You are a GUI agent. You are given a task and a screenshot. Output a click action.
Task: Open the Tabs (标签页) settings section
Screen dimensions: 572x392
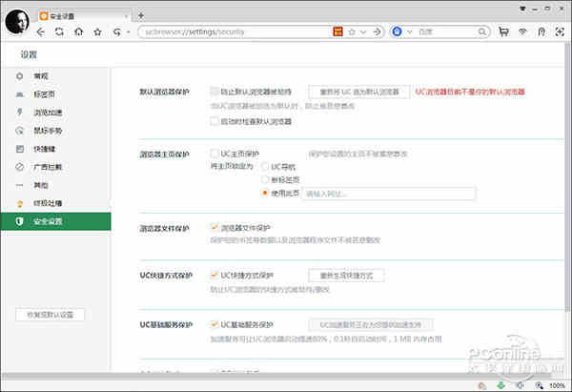tap(55, 94)
